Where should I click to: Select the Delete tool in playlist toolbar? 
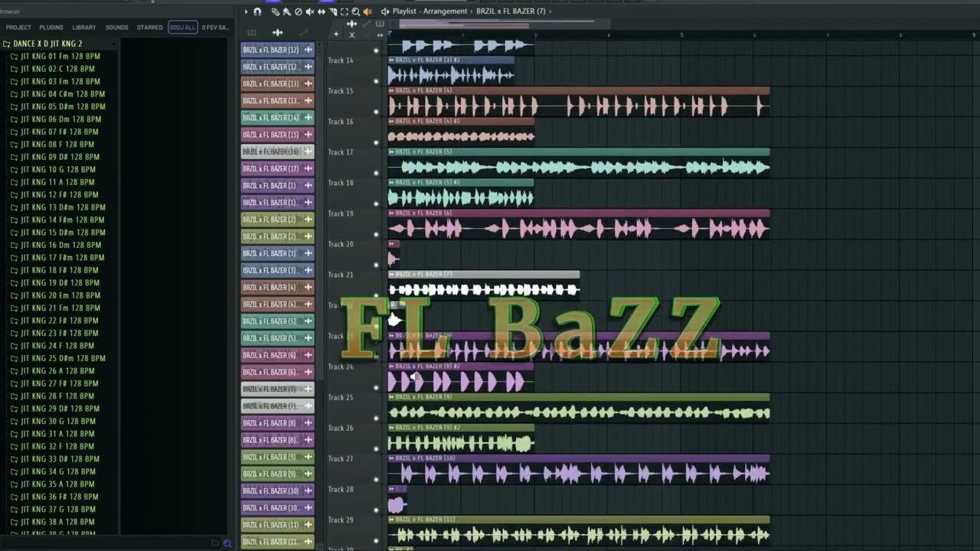click(x=299, y=11)
